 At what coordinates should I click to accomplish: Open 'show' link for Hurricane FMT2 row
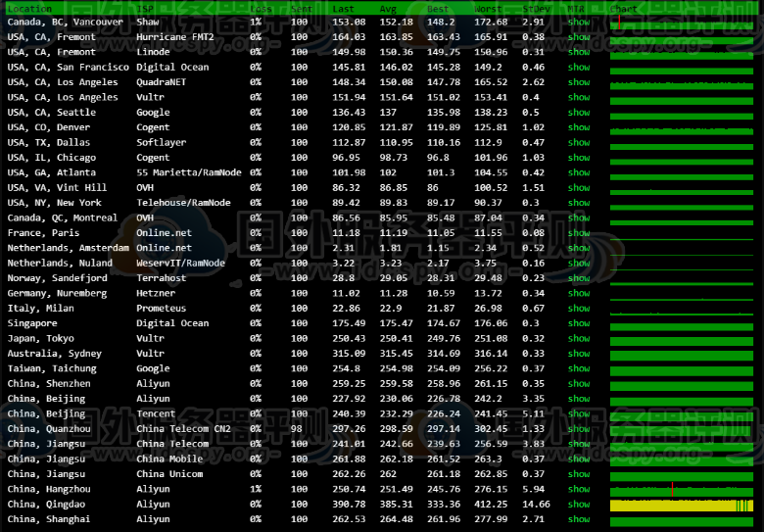(578, 37)
